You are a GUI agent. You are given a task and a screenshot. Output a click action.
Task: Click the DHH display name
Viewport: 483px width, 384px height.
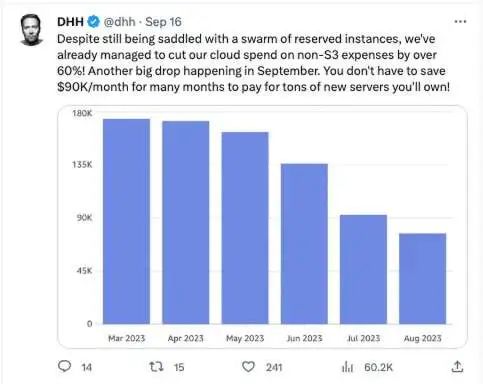pyautogui.click(x=70, y=22)
